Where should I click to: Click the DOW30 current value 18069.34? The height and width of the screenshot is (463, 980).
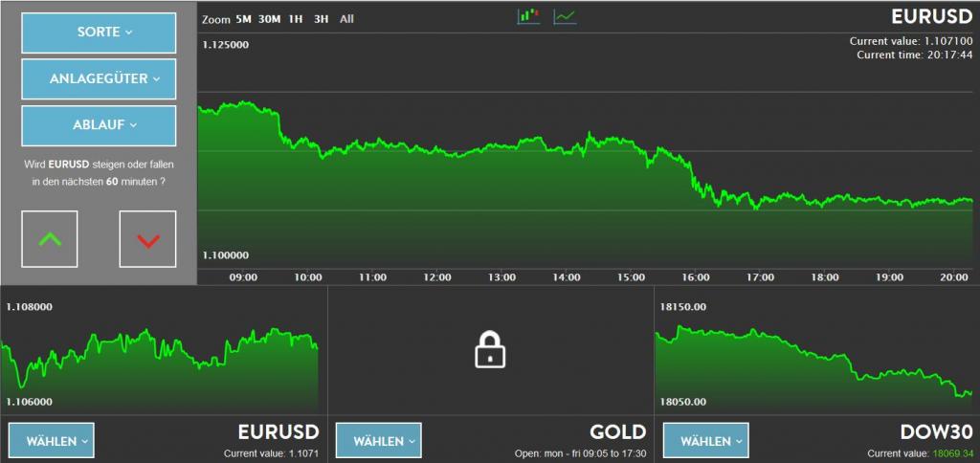(x=952, y=453)
